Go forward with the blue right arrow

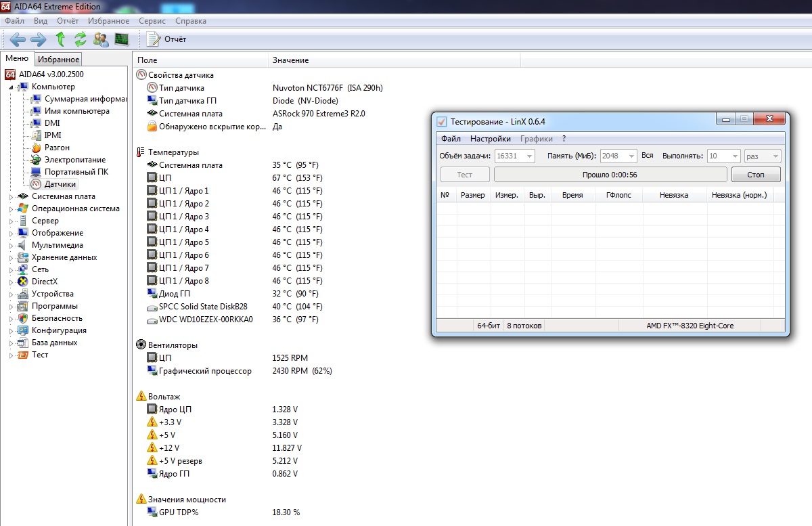39,39
